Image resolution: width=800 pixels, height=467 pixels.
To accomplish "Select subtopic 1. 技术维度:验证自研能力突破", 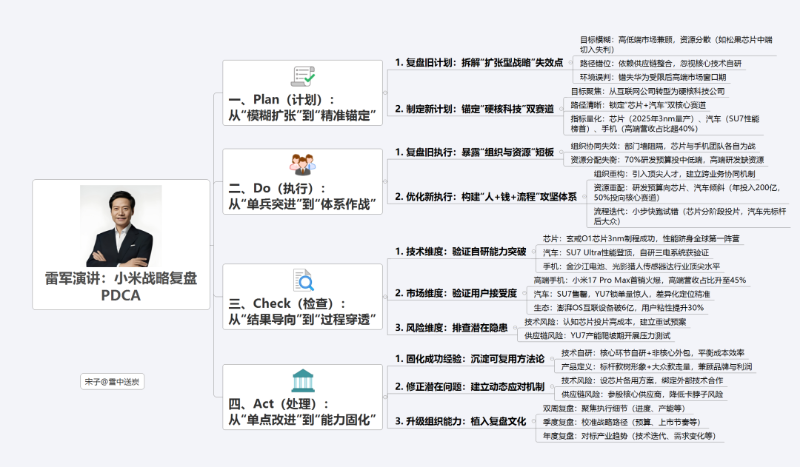I will (x=460, y=251).
